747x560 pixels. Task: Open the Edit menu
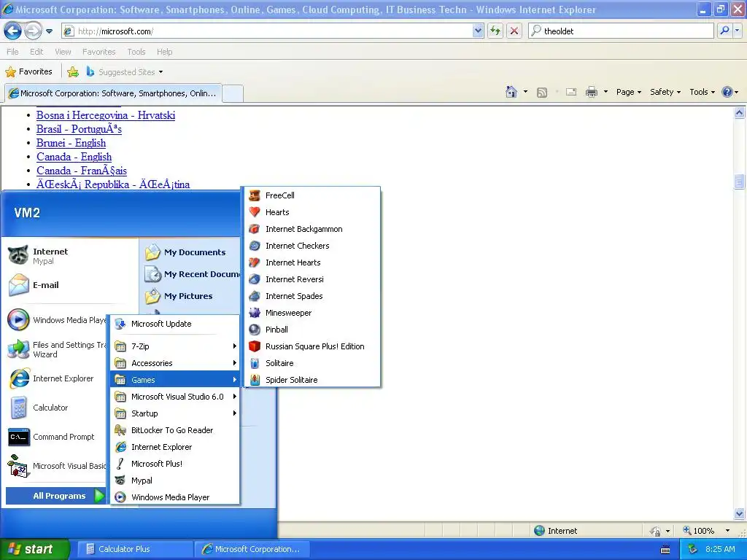click(36, 52)
